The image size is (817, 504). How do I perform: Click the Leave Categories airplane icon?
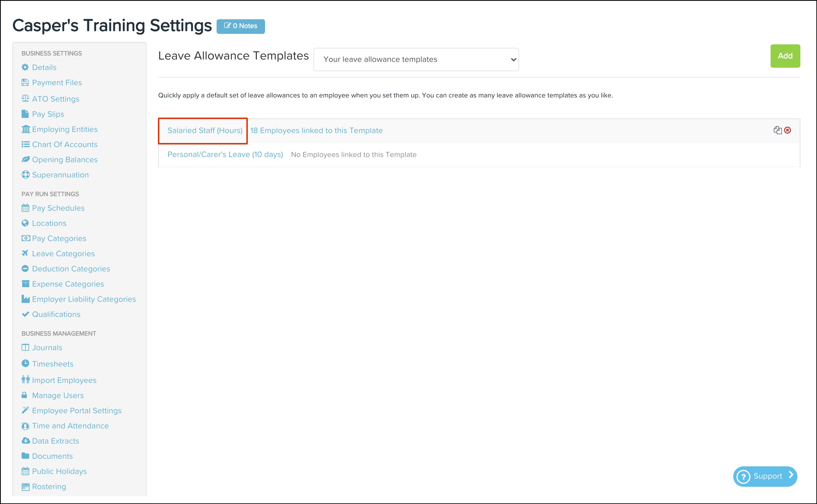pyautogui.click(x=25, y=253)
